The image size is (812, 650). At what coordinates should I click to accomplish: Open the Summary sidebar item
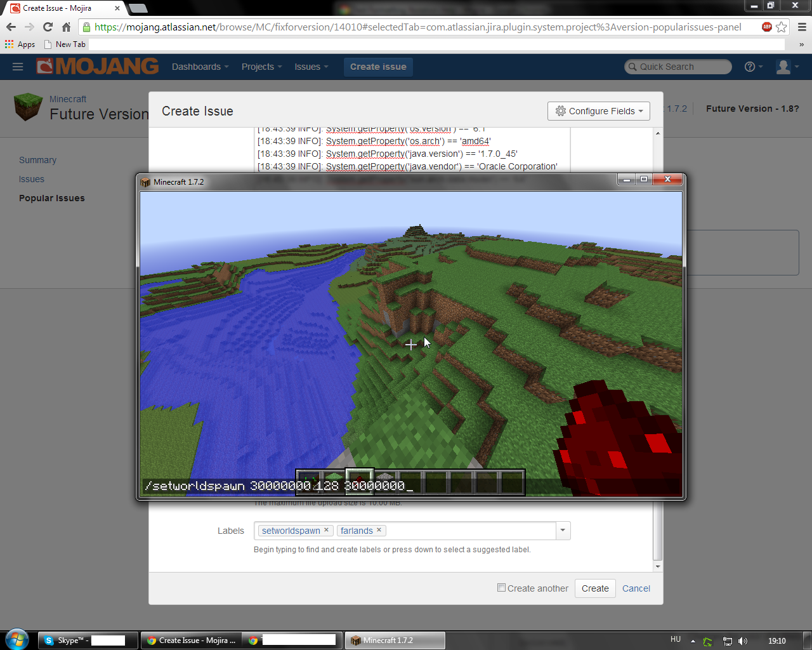(37, 160)
